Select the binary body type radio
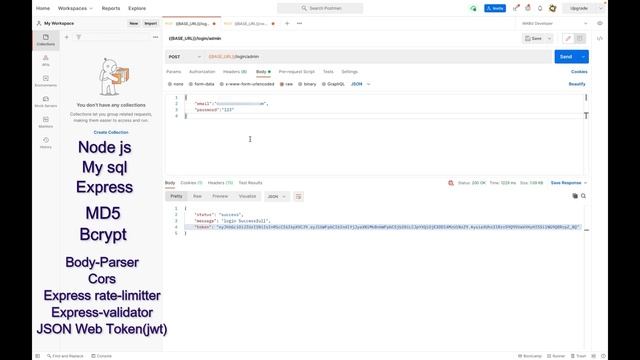The width and height of the screenshot is (640, 360). (300, 84)
